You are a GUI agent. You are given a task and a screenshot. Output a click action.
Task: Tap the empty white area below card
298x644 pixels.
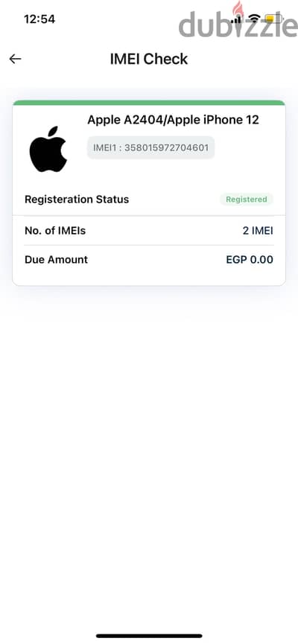(149, 452)
